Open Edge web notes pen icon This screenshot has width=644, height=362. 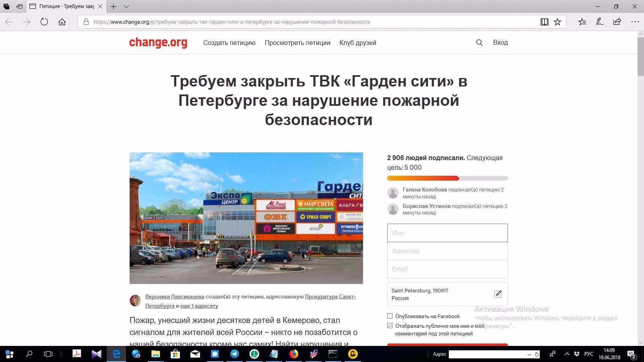point(600,22)
